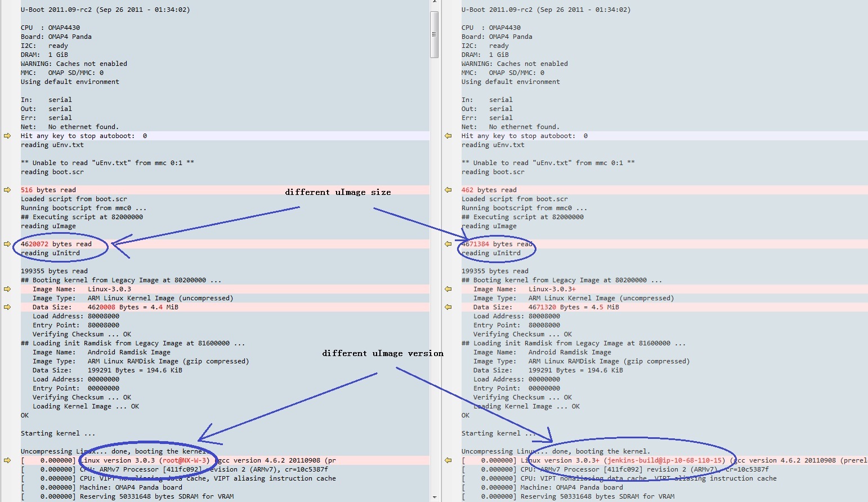The width and height of the screenshot is (868, 502).
Task: Click copy-to-right arrow beside 'Data Size: 4620008 Bytes'
Action: click(7, 307)
